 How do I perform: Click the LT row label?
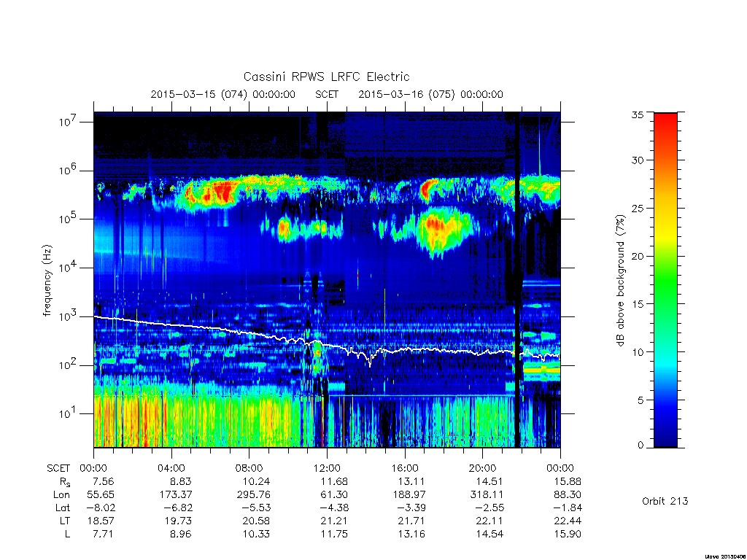65,521
